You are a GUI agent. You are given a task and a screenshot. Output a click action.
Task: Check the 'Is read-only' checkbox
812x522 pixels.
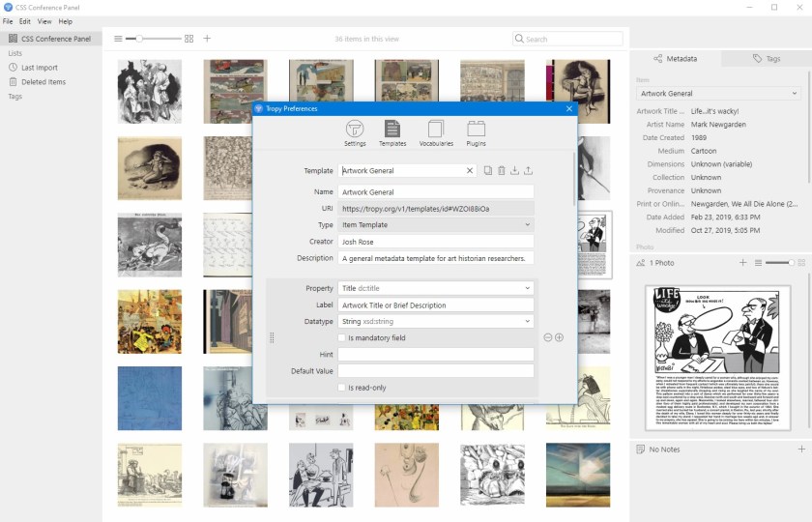pyautogui.click(x=342, y=388)
